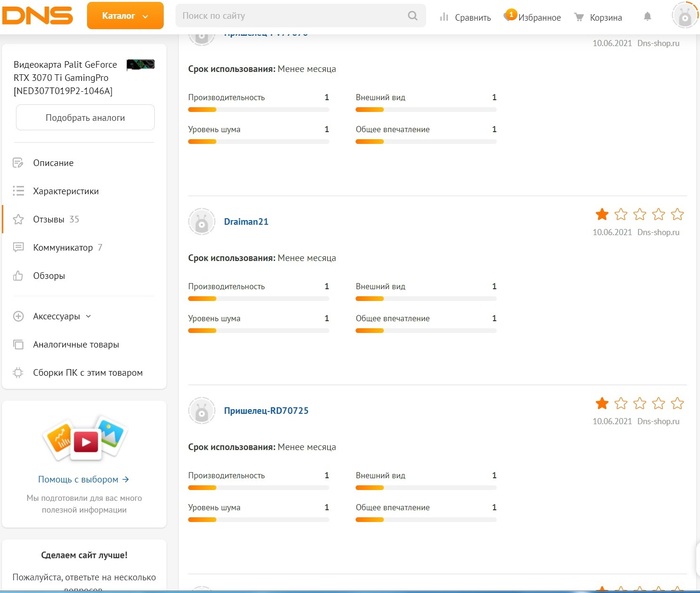Click the Сравнить bars icon
Screen dimensions: 700x593
click(x=444, y=17)
